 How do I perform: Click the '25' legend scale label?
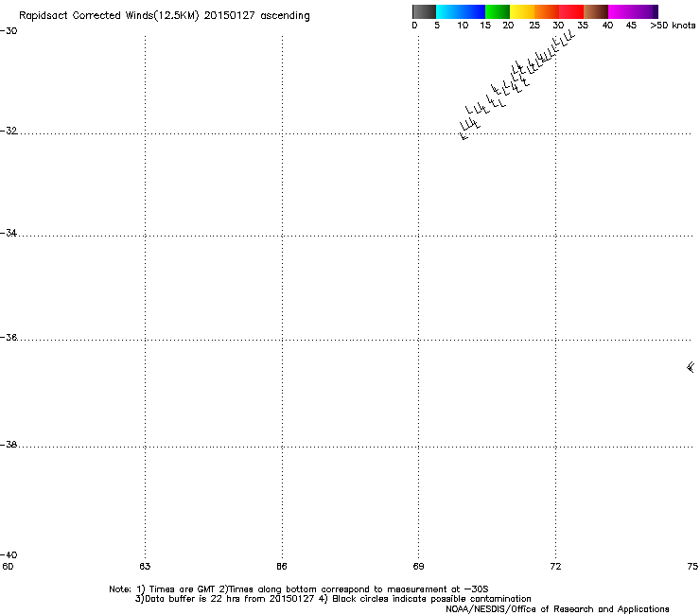tap(534, 26)
